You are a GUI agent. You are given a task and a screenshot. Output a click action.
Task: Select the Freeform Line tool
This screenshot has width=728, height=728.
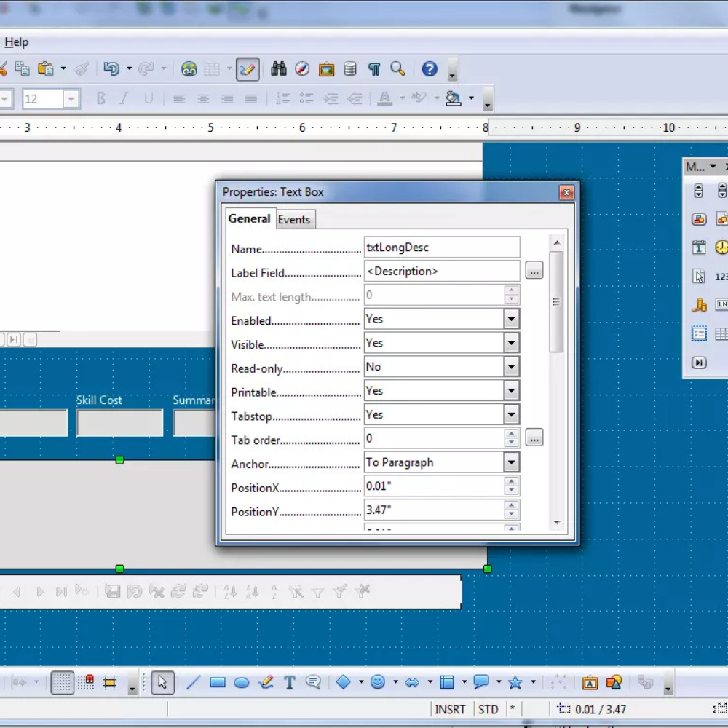coord(266,683)
